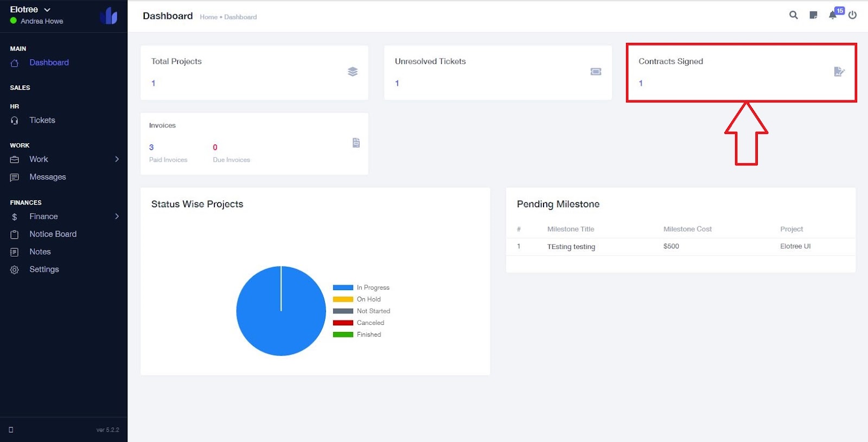Click Due Invoices count 0

point(215,148)
